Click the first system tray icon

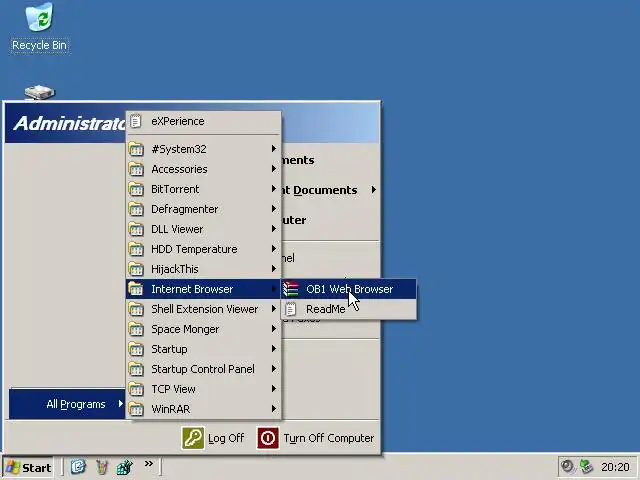point(567,466)
